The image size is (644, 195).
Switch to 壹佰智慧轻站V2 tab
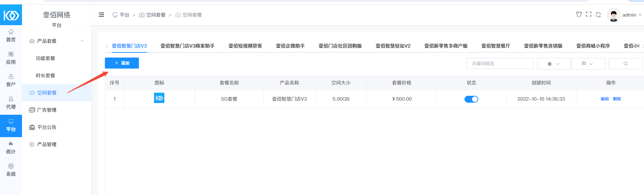393,46
